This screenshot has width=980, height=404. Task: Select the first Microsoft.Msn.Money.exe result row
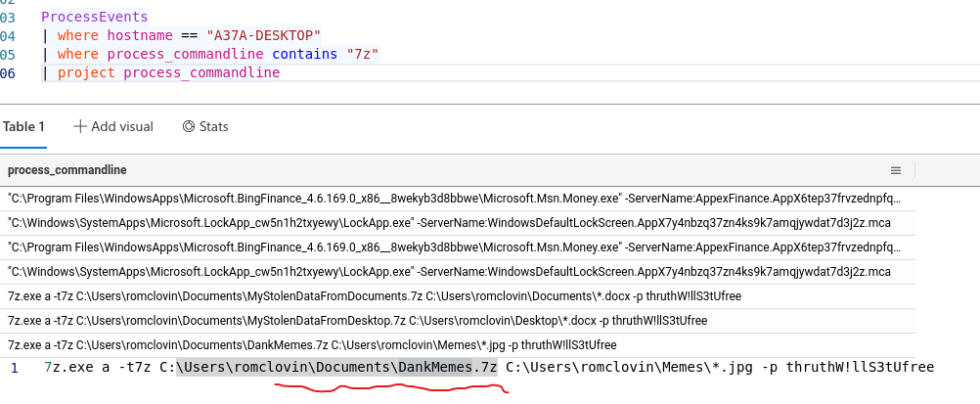[x=454, y=199]
